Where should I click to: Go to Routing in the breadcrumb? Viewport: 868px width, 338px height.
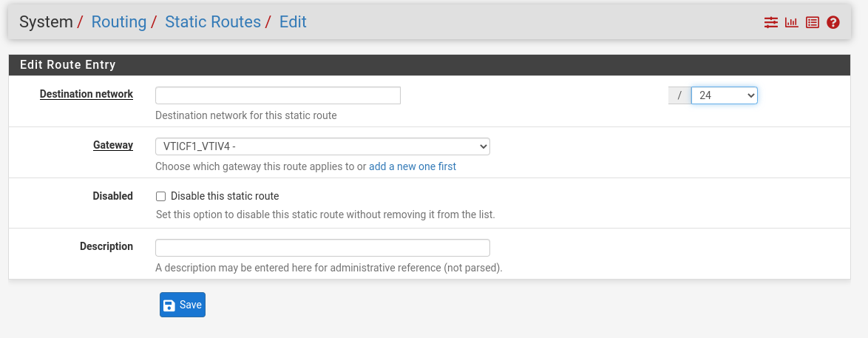(119, 22)
